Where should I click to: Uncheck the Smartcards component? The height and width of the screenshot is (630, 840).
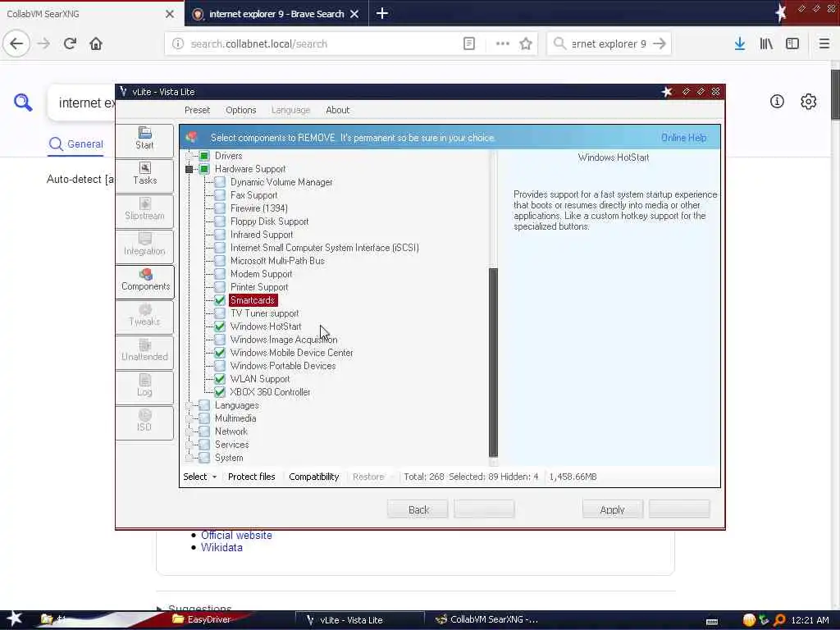220,300
